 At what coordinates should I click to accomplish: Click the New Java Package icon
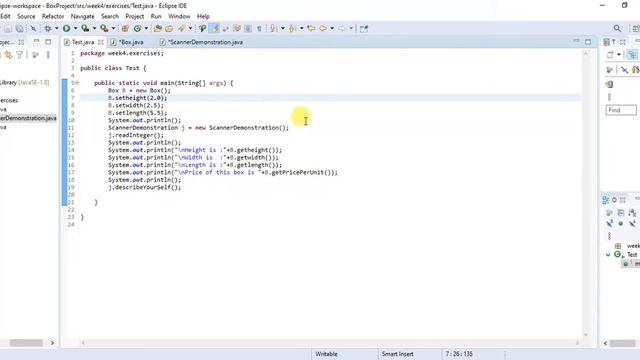pos(125,28)
